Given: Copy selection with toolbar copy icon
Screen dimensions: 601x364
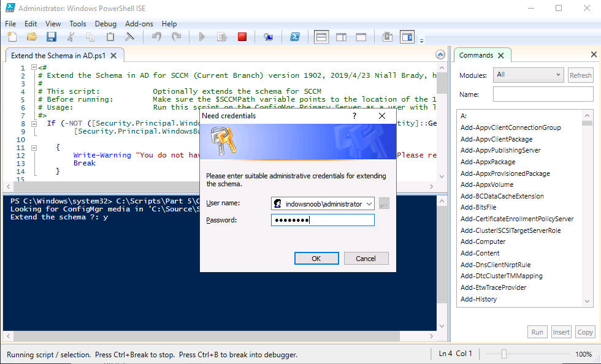Looking at the screenshot, I should [91, 37].
